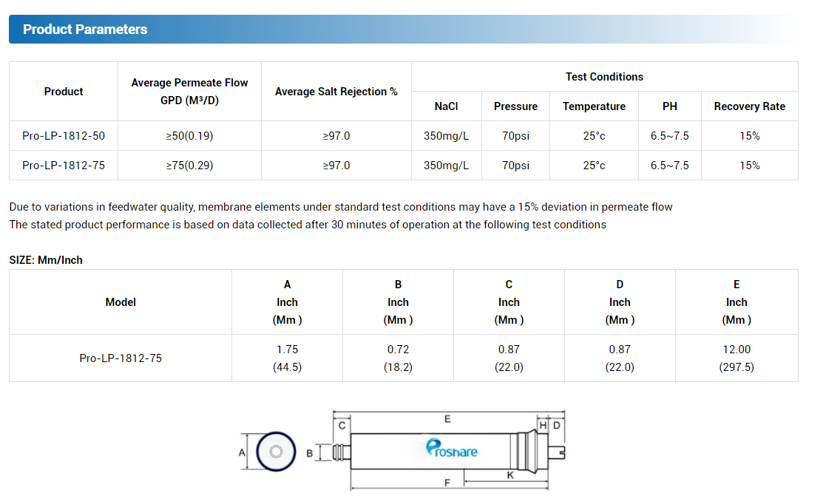Screen dimensions: 826x504
Task: Click the K dimension label in the diagram
Action: [510, 475]
